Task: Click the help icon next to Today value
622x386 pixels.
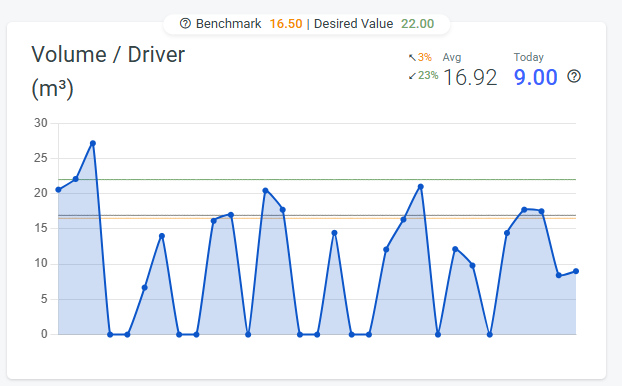Action: pyautogui.click(x=574, y=76)
